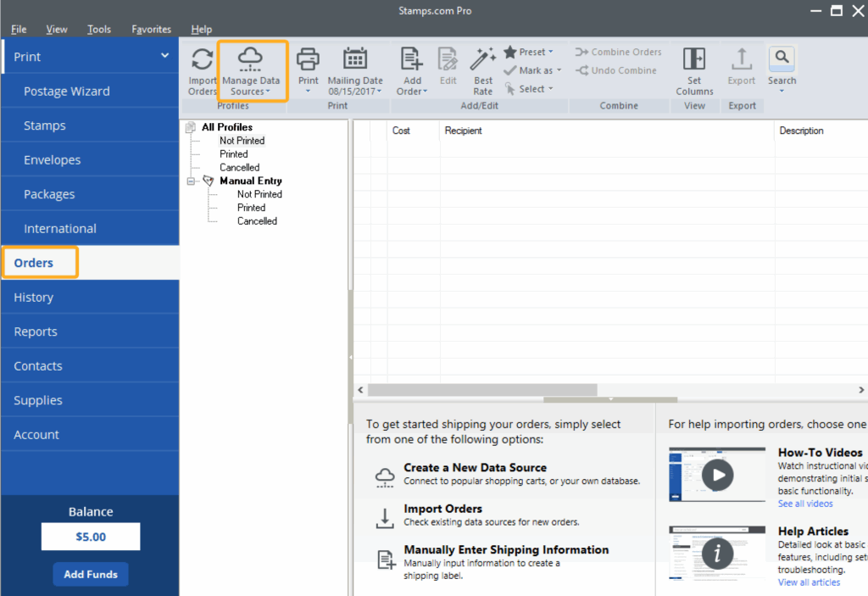This screenshot has height=596, width=868.
Task: Click the Add Funds button
Action: click(91, 574)
